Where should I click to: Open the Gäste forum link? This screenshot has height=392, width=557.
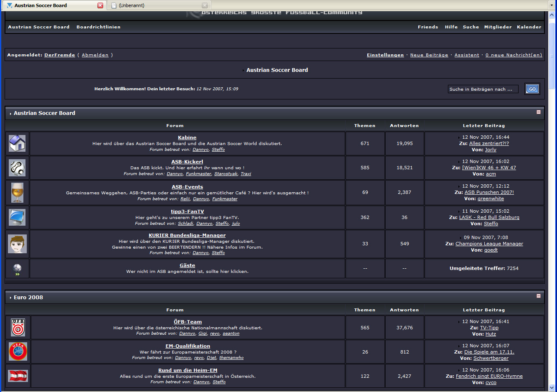187,265
